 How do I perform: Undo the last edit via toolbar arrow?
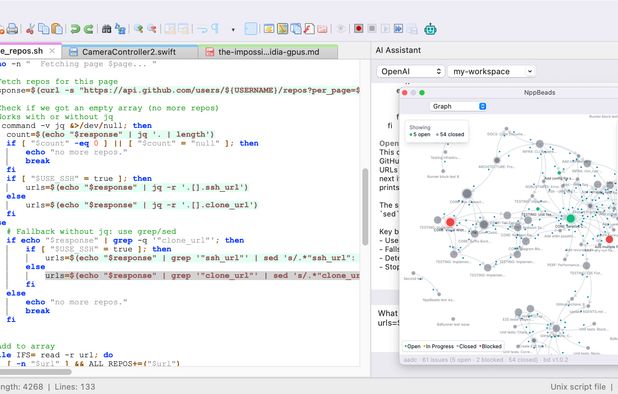[x=75, y=29]
